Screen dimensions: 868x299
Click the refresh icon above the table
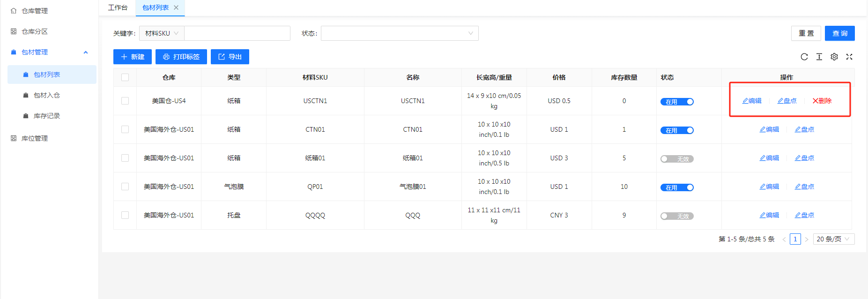[x=804, y=57]
